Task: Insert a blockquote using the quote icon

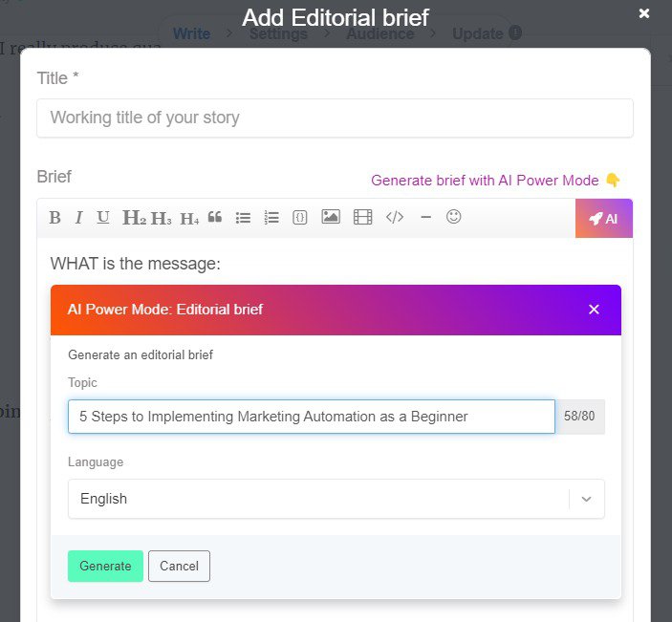Action: (x=215, y=218)
